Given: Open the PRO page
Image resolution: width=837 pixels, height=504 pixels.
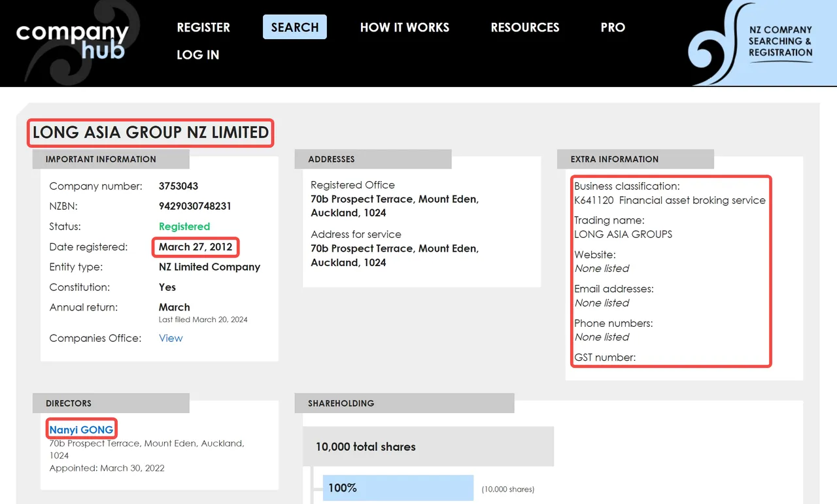Looking at the screenshot, I should (x=613, y=27).
